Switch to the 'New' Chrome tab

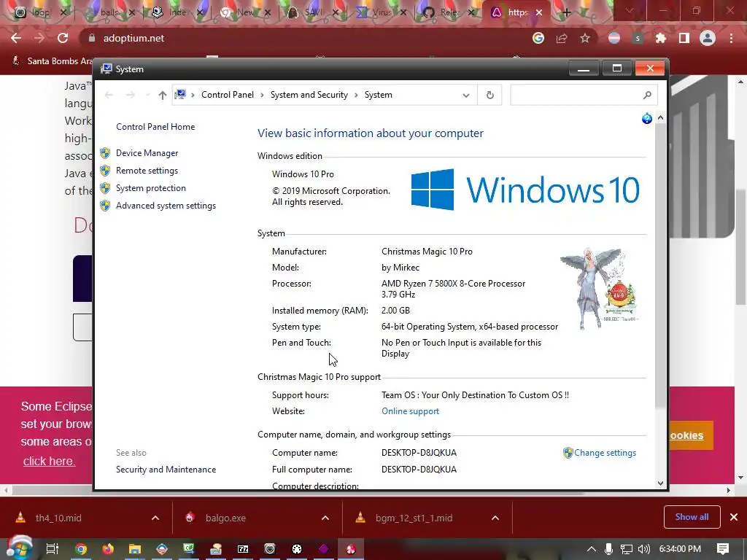point(245,12)
